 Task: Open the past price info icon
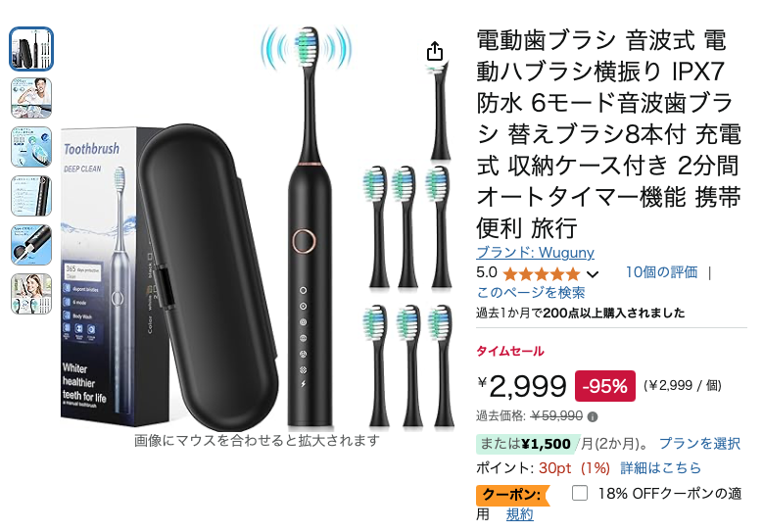[x=593, y=417]
